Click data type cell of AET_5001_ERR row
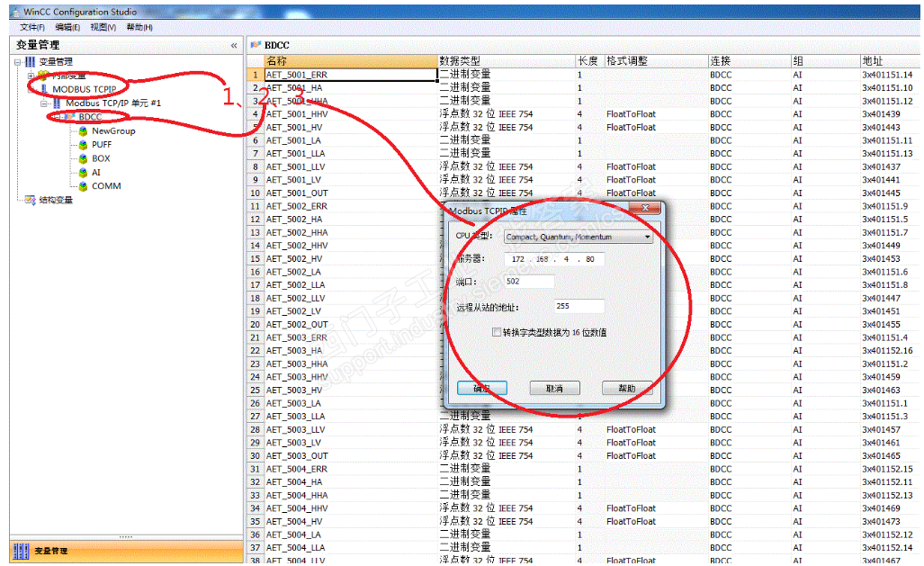Image resolution: width=924 pixels, height=566 pixels. point(507,75)
